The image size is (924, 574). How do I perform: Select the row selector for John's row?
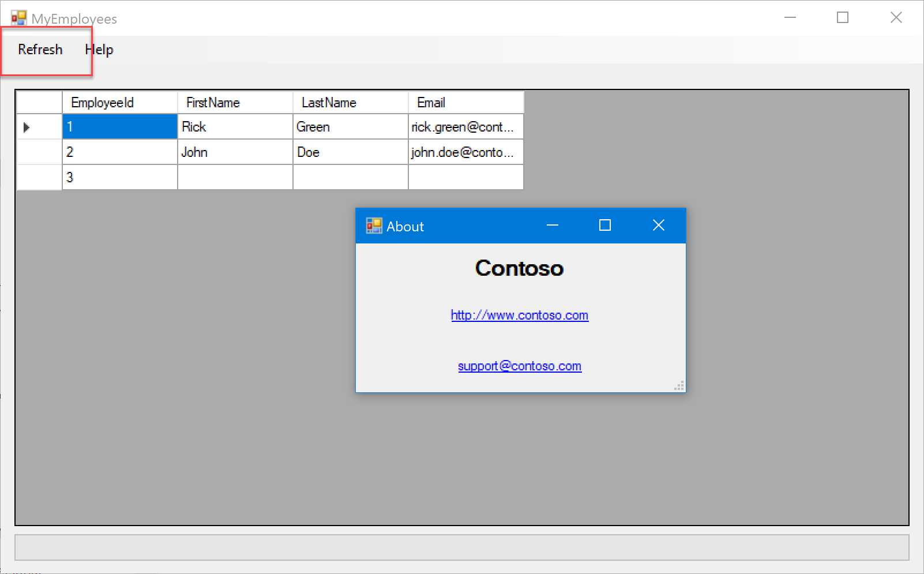click(38, 152)
